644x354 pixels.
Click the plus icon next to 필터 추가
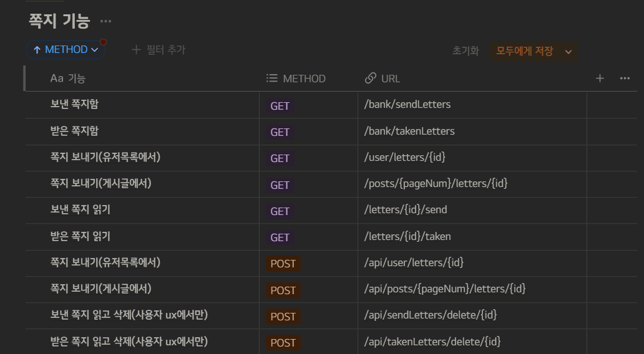(x=136, y=50)
